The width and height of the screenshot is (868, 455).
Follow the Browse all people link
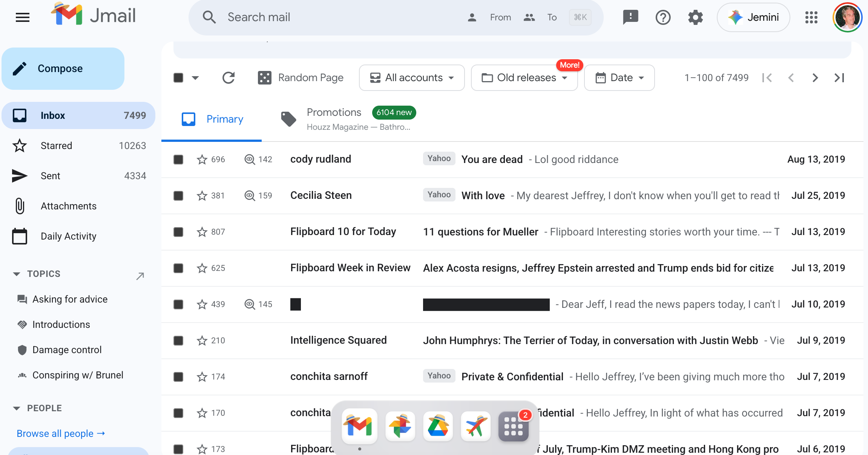[61, 433]
